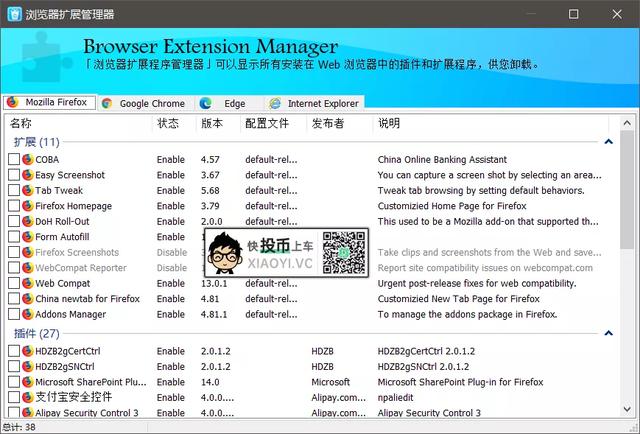Click the Firefox icon beside Easy Screenshot
Image resolution: width=640 pixels, height=434 pixels.
[28, 175]
